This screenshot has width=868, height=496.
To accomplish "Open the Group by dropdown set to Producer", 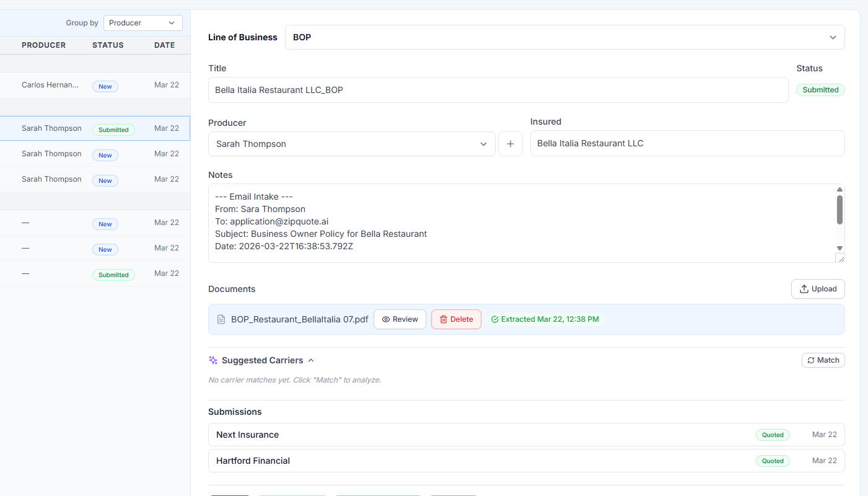I will click(142, 22).
